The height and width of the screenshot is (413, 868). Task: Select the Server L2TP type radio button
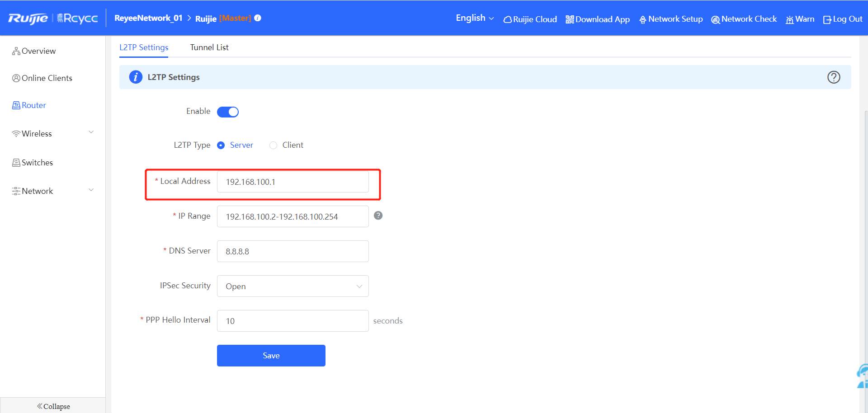tap(221, 145)
